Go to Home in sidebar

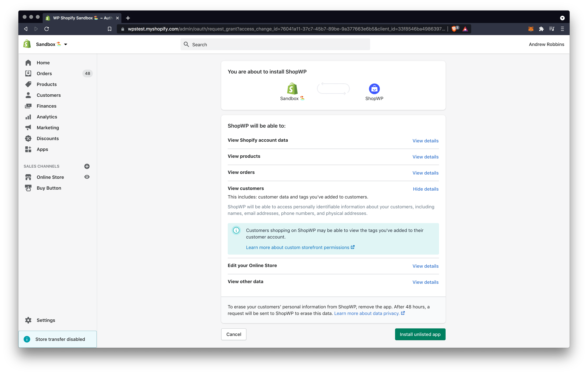(43, 63)
